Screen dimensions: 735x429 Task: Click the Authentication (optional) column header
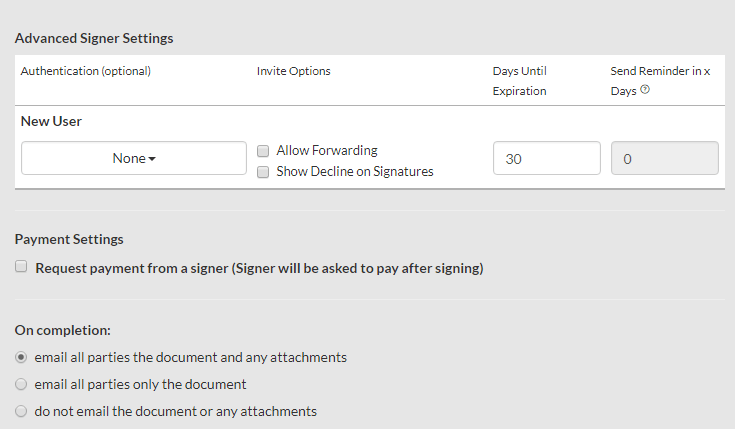86,71
